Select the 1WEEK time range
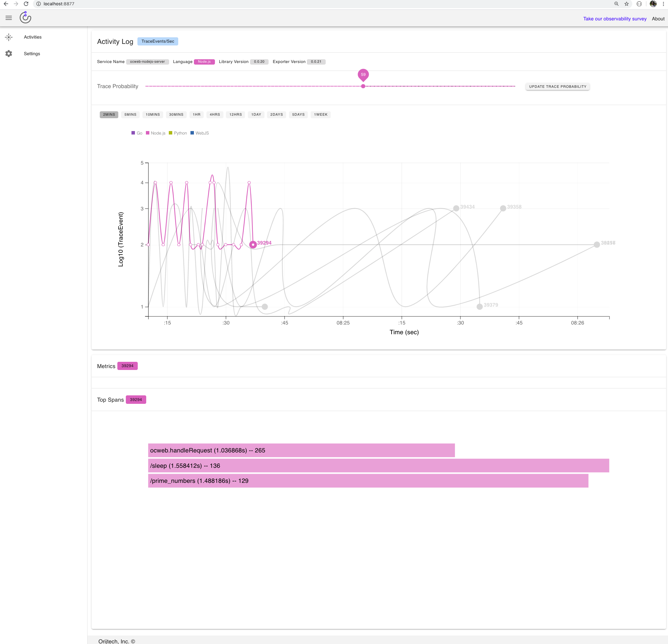Image resolution: width=668 pixels, height=644 pixels. 321,114
